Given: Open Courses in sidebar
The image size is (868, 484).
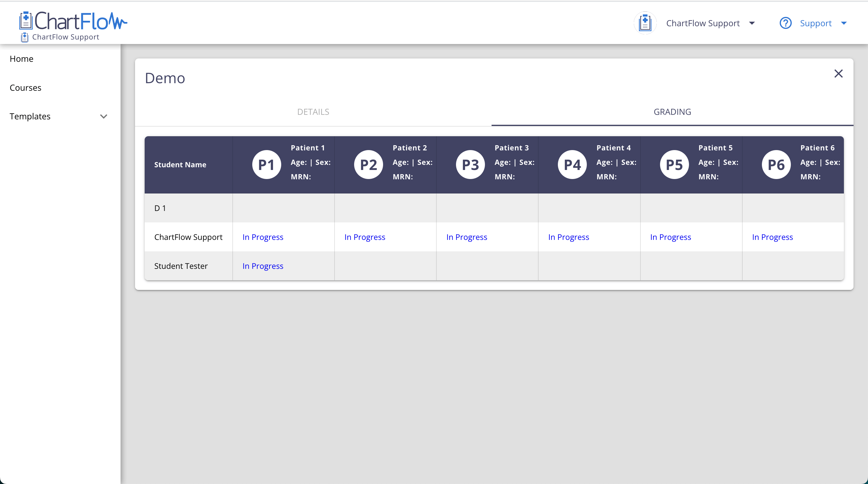Looking at the screenshot, I should pyautogui.click(x=26, y=88).
